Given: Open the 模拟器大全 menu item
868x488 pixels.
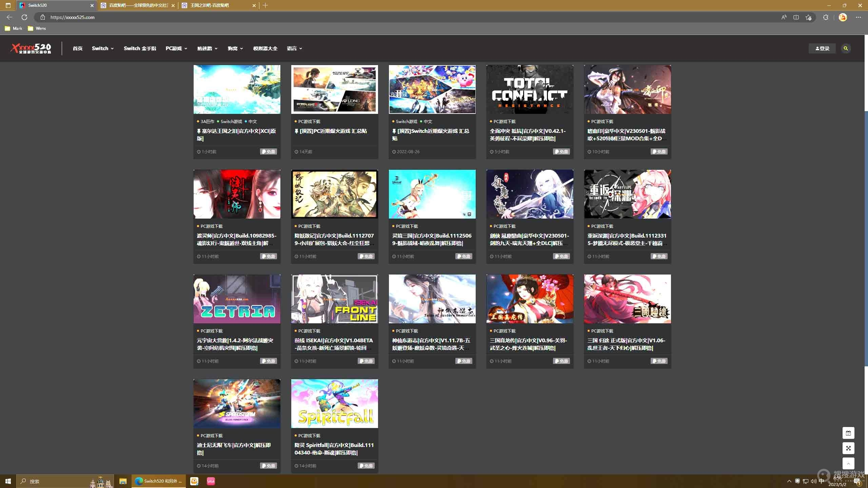Looking at the screenshot, I should [265, 48].
